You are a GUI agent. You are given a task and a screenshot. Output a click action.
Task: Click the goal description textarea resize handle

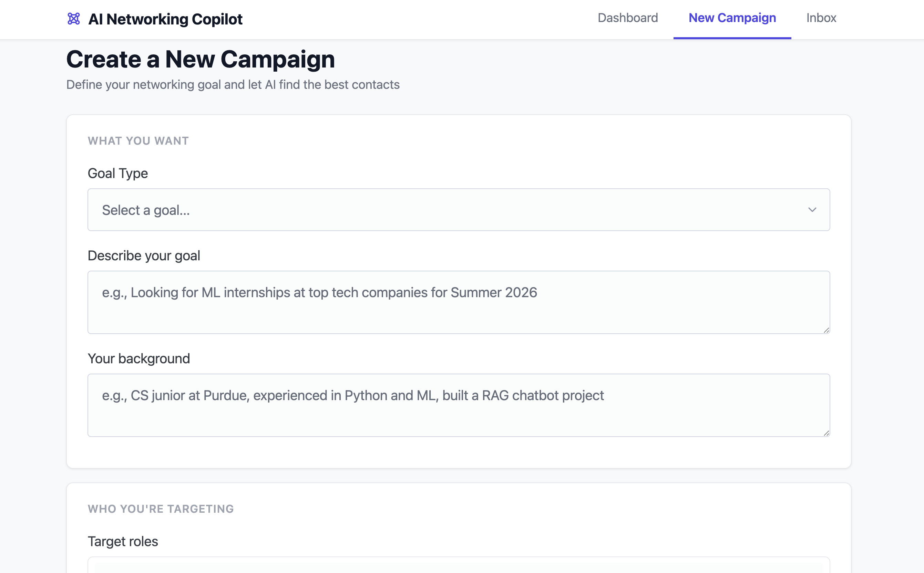pos(826,330)
